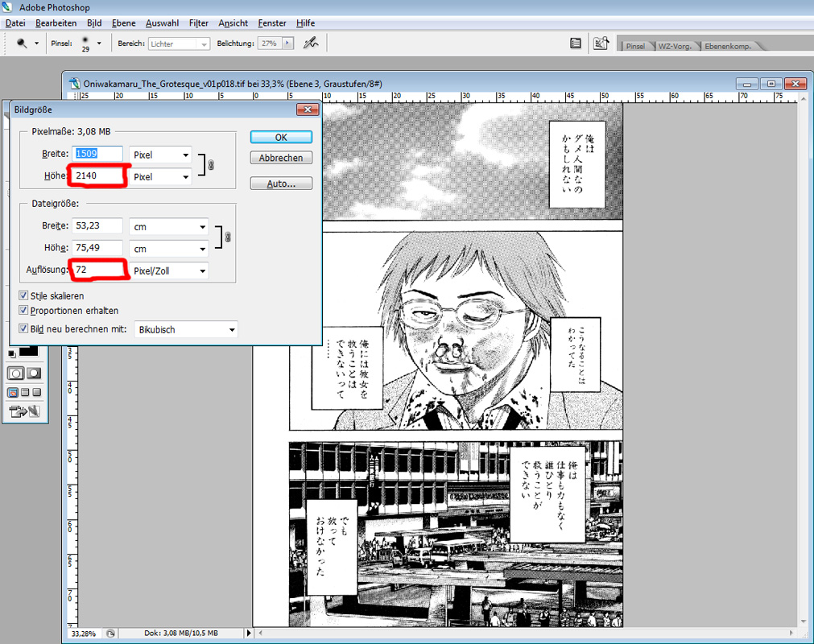The height and width of the screenshot is (644, 814).
Task: Open cm unit dropdown for document Höhe
Action: pos(169,249)
